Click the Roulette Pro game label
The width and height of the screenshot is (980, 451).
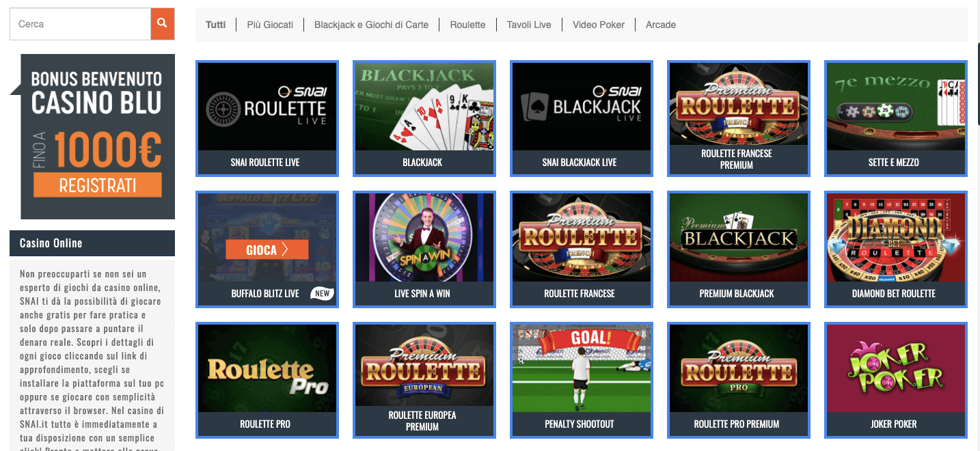(x=265, y=424)
